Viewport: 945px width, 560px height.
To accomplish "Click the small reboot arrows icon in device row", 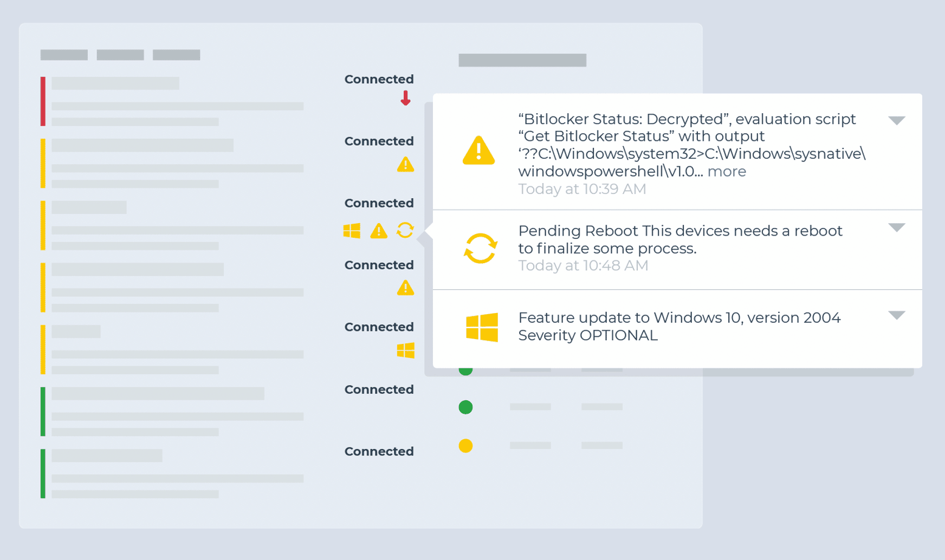I will point(405,230).
